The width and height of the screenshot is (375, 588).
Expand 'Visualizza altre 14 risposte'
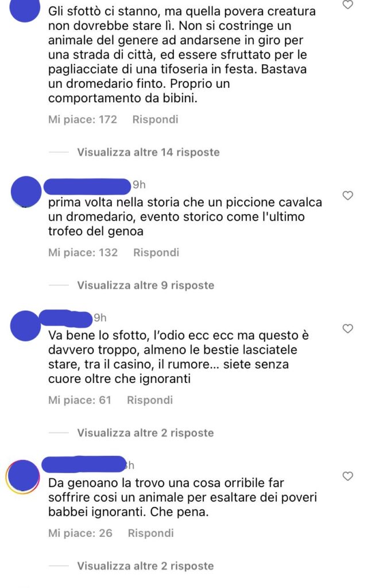(x=148, y=152)
